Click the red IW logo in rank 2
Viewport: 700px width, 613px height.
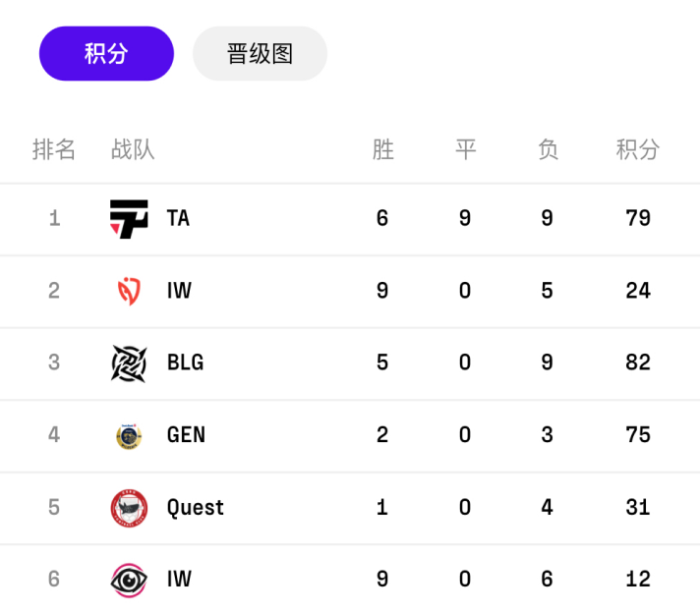point(129,292)
